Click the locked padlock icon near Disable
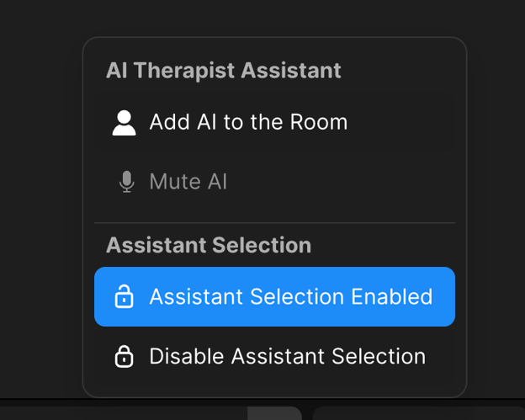Screen dimensions: 525x420 (x=124, y=357)
